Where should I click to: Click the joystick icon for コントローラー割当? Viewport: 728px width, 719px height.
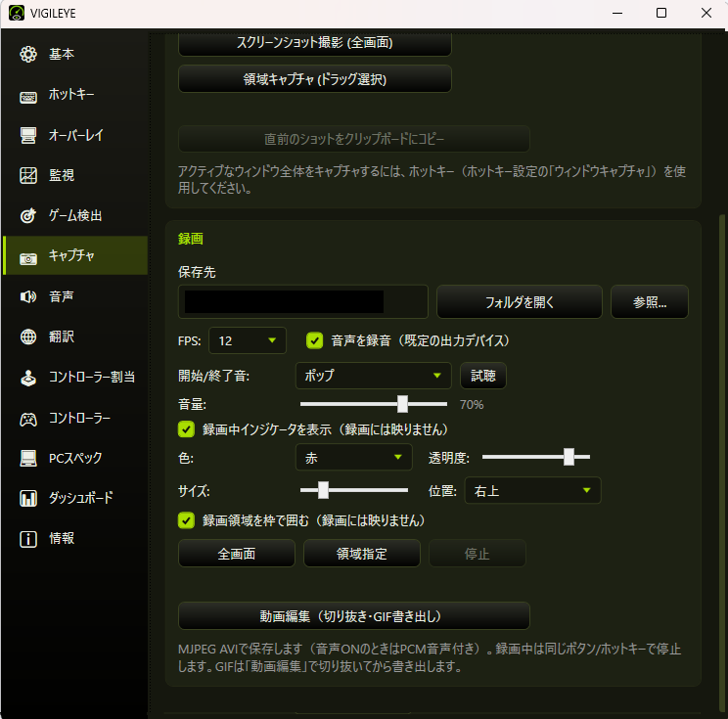tap(28, 378)
